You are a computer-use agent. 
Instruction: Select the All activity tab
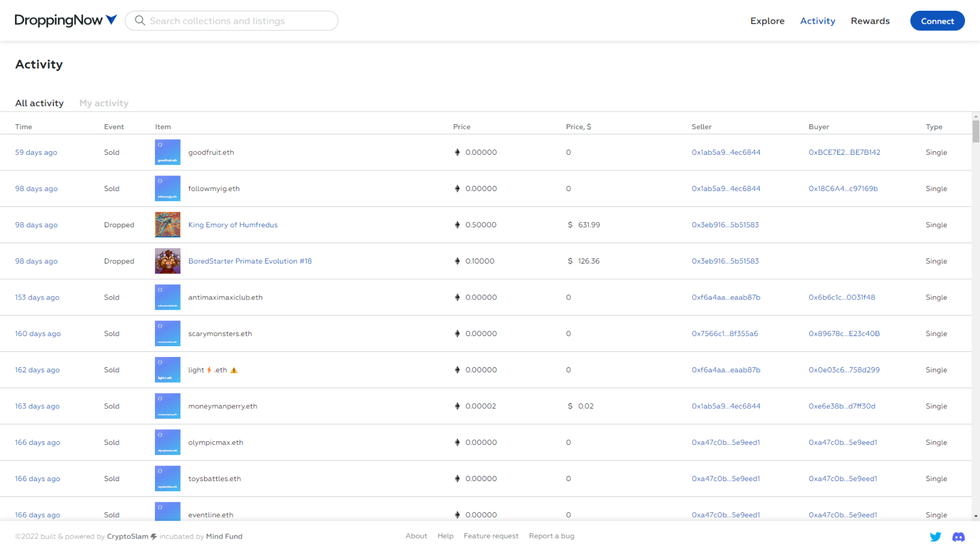(x=39, y=103)
